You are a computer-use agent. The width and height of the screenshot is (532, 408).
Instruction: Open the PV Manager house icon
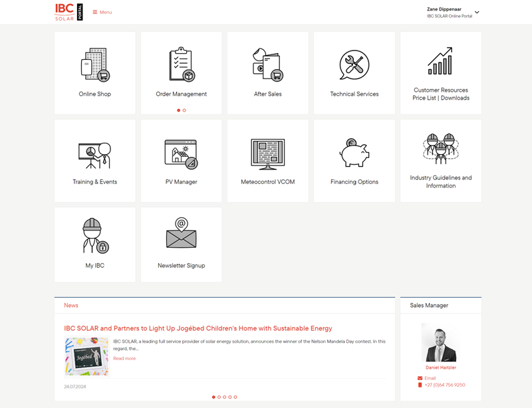click(x=181, y=154)
